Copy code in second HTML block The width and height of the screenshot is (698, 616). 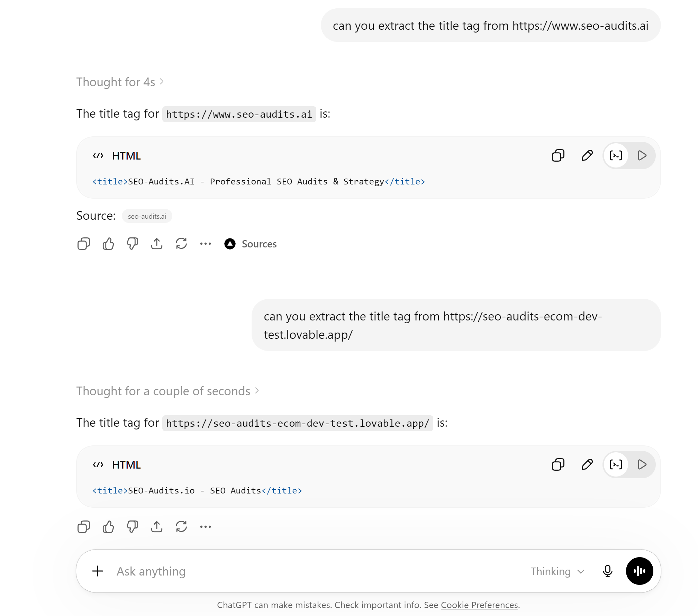(x=558, y=464)
